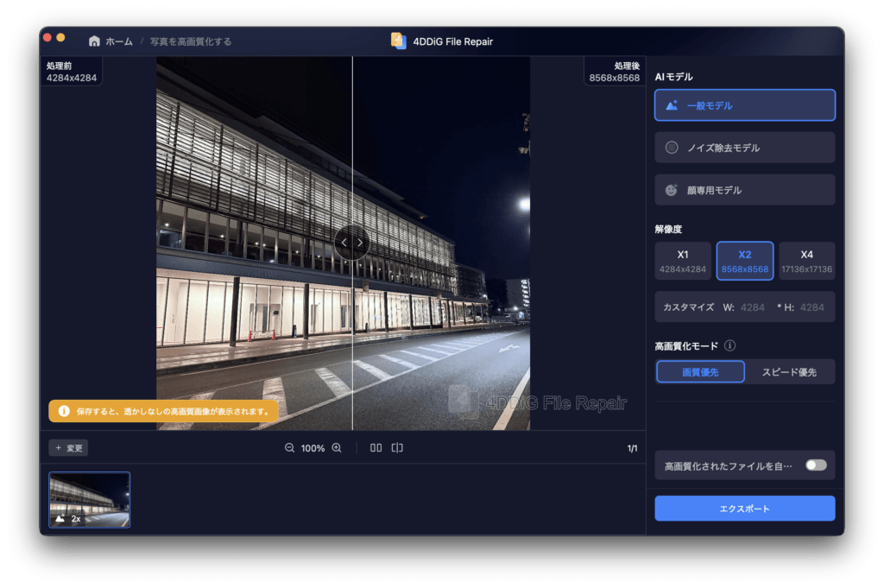This screenshot has width=884, height=588.
Task: Click the yellow minimize window button
Action: (61, 38)
